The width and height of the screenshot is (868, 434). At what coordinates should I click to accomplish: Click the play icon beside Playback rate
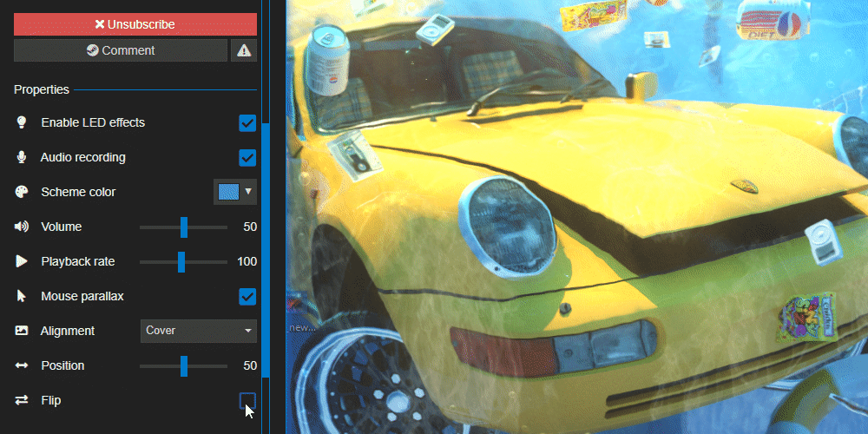click(x=22, y=261)
